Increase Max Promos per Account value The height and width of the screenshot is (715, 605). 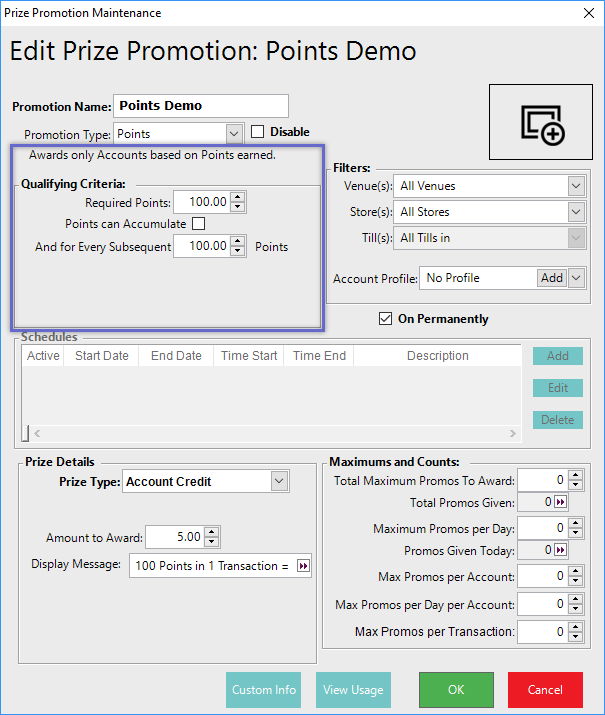574,572
